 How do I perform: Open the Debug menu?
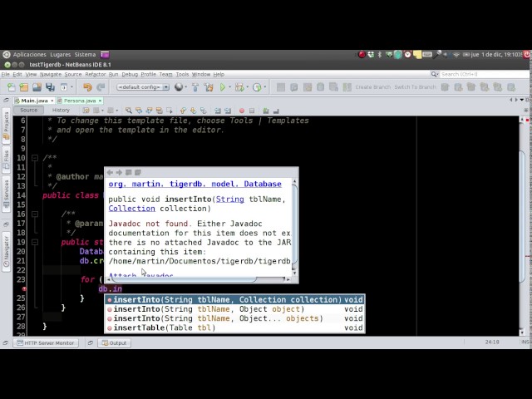pyautogui.click(x=130, y=74)
